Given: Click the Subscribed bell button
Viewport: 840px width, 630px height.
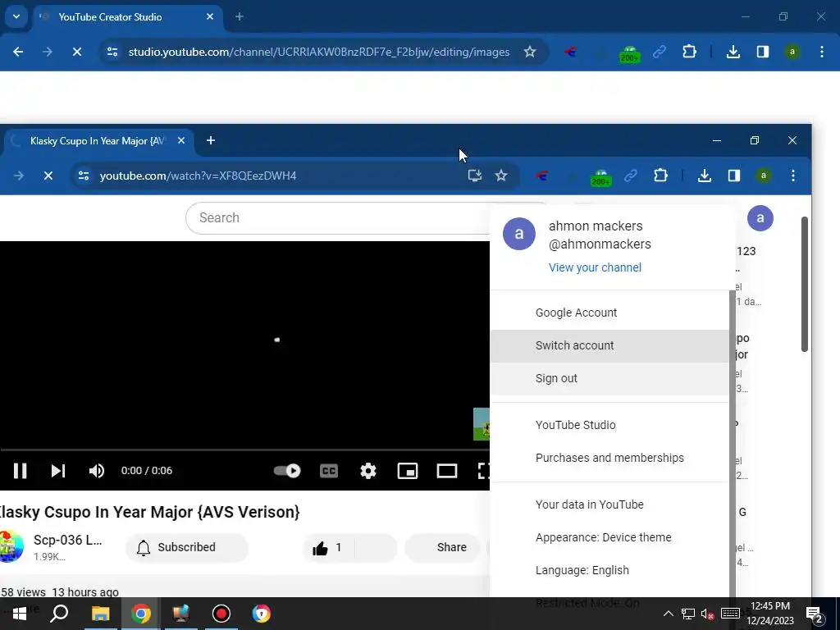Looking at the screenshot, I should click(x=186, y=547).
